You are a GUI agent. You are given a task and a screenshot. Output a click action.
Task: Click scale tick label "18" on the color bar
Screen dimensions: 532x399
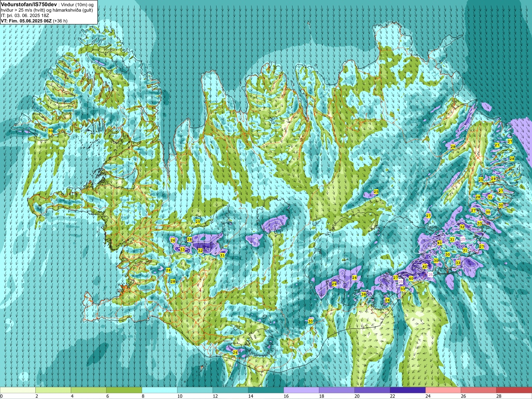321,396
